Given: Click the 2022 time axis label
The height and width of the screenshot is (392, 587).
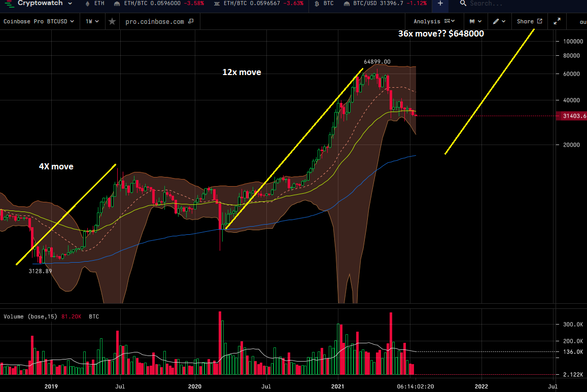Looking at the screenshot, I should click(481, 386).
